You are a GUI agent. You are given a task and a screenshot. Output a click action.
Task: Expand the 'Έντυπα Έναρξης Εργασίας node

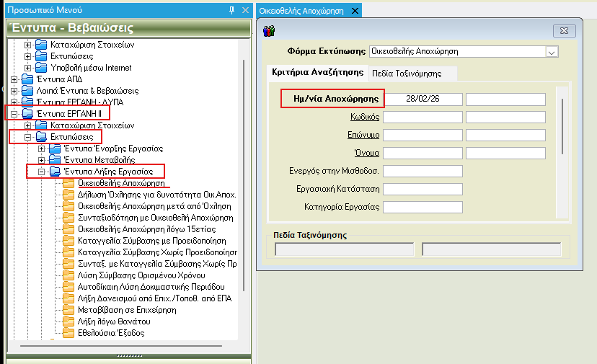(x=42, y=148)
